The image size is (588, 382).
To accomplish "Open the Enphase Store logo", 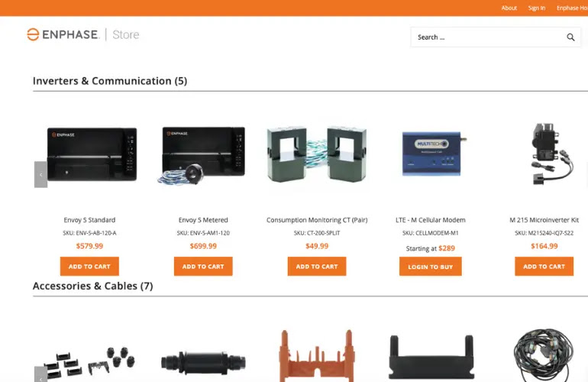I will [83, 34].
